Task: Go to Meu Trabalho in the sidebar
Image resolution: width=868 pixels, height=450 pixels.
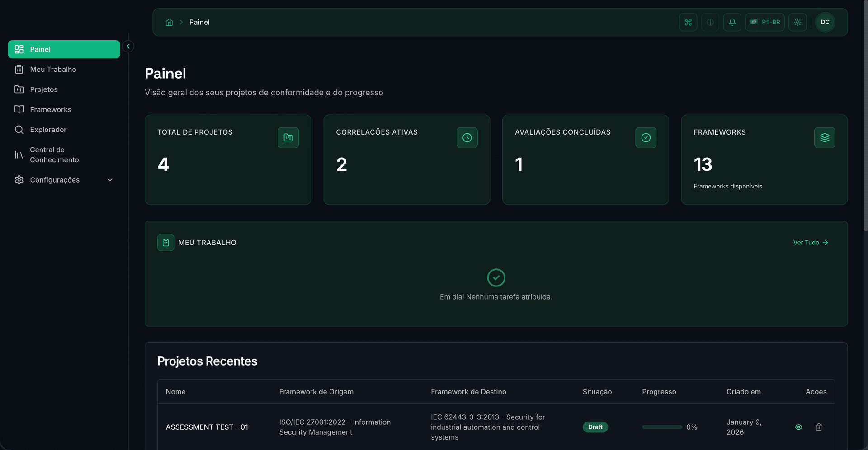Action: [52, 69]
